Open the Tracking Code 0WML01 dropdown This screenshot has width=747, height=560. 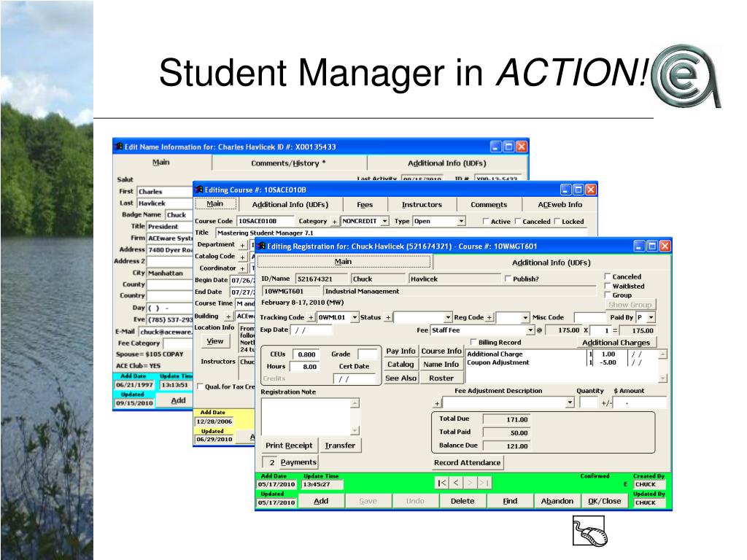[x=355, y=318]
